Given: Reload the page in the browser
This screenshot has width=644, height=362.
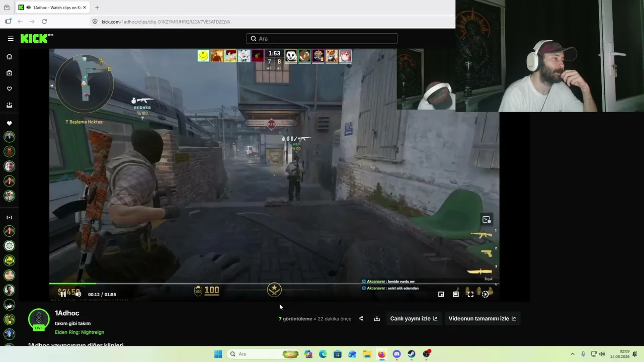Looking at the screenshot, I should 44,22.
